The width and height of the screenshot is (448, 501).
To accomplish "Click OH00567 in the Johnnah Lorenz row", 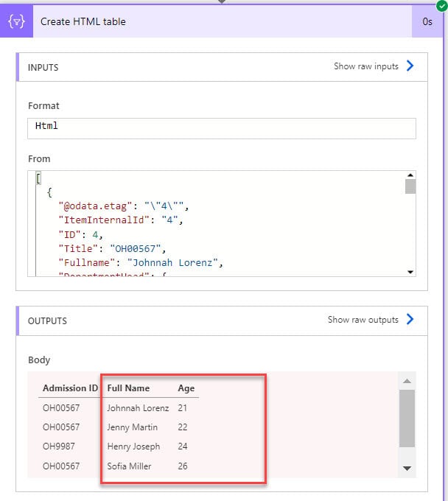I will click(x=61, y=408).
